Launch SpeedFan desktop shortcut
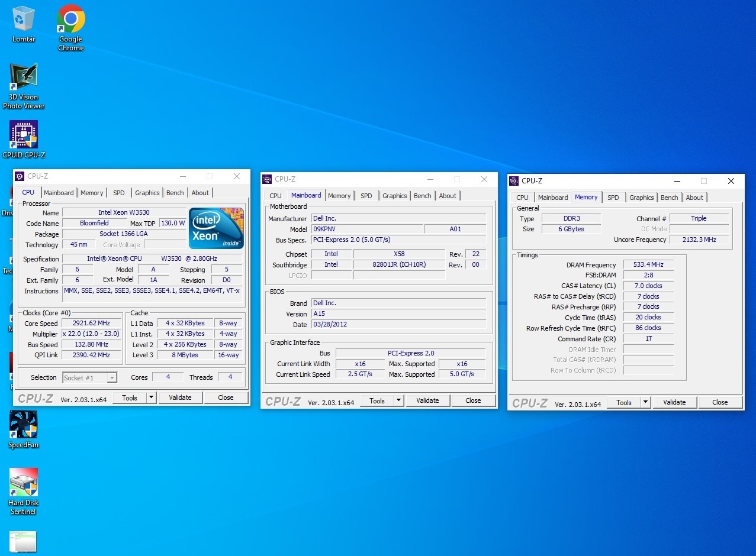Screen dimensions: 756x556 pos(24,429)
